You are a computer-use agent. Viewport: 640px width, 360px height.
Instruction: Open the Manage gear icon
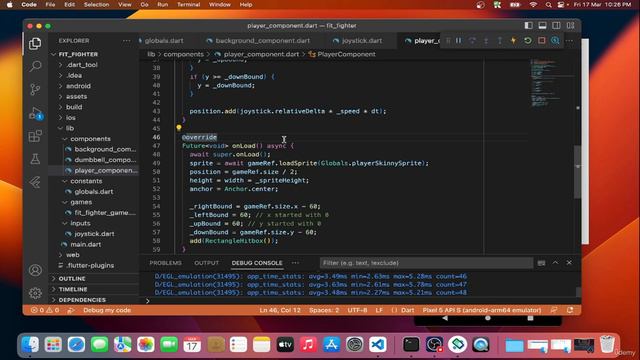[x=35, y=293]
